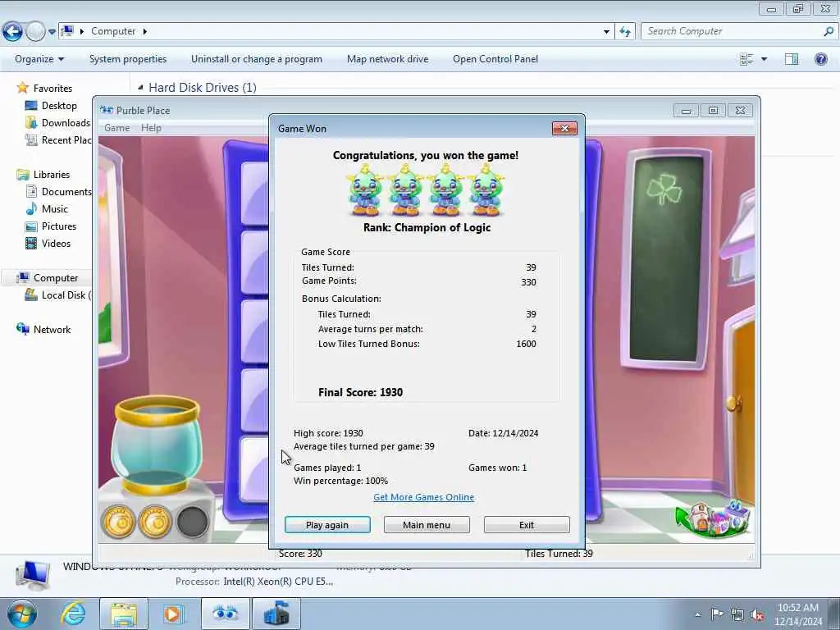Open the Help menu in Purble Place
840x630 pixels.
click(151, 128)
